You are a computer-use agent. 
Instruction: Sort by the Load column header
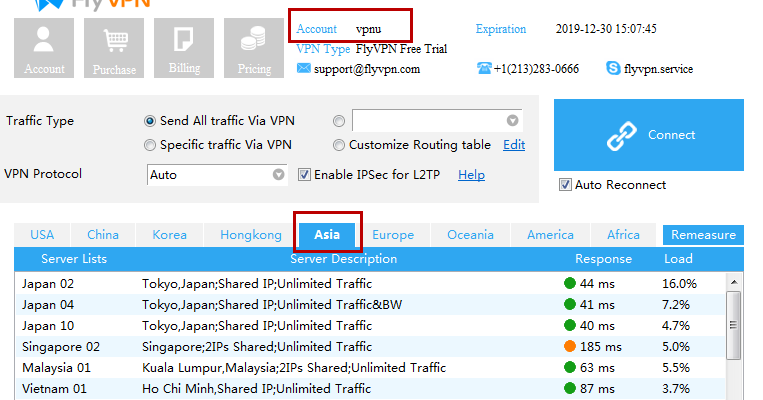pyautogui.click(x=678, y=259)
